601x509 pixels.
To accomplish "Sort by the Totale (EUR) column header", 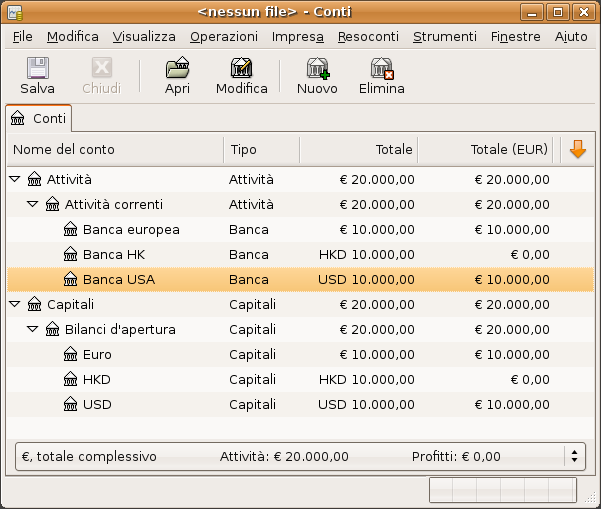I will coord(486,149).
